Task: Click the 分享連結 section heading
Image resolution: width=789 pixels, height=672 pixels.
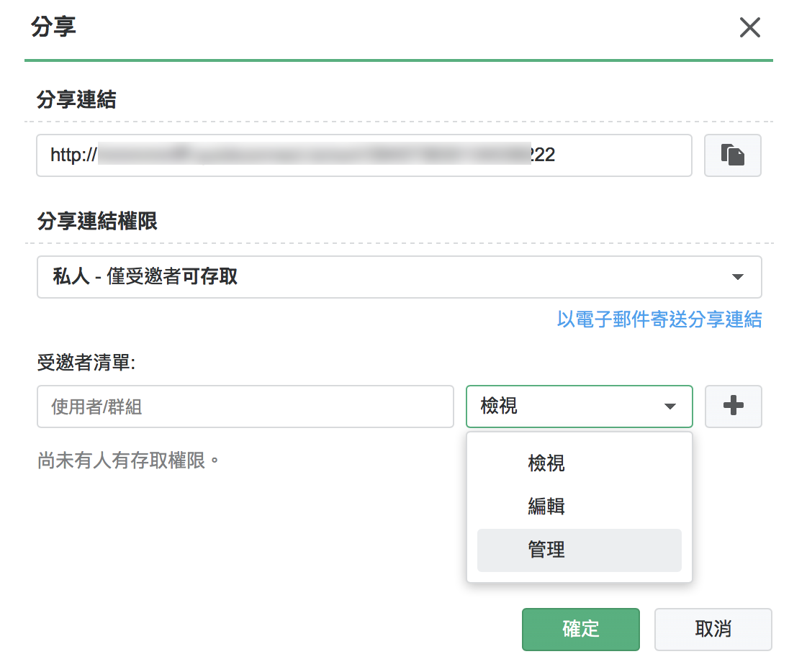Action: pos(76,100)
